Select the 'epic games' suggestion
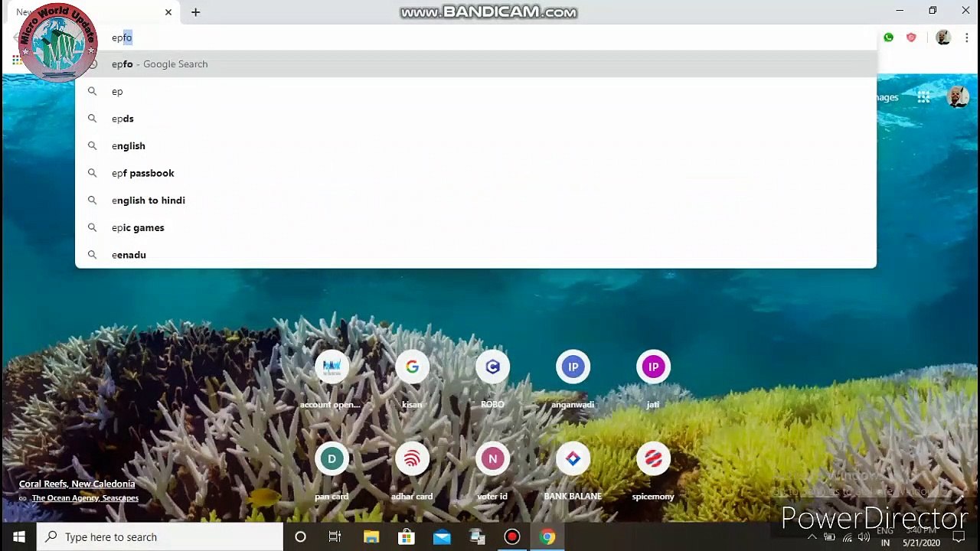 point(475,228)
